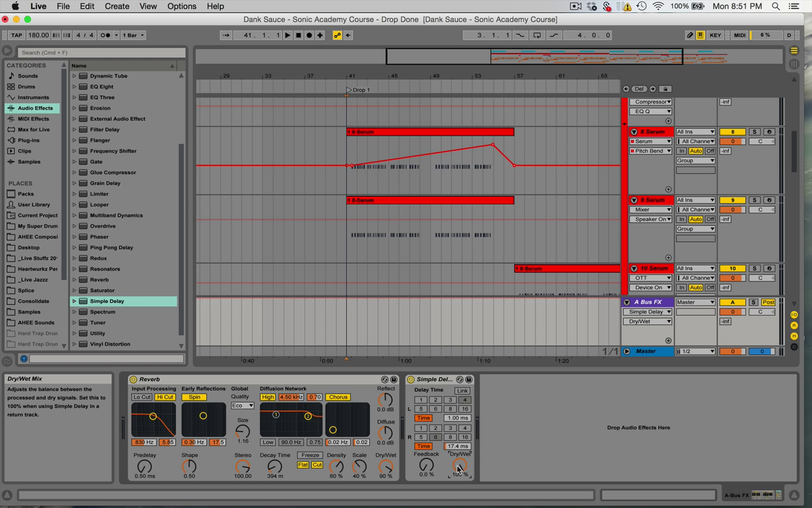Toggle the Spin switch in Early Reflections
This screenshot has width=812, height=508.
click(x=194, y=398)
